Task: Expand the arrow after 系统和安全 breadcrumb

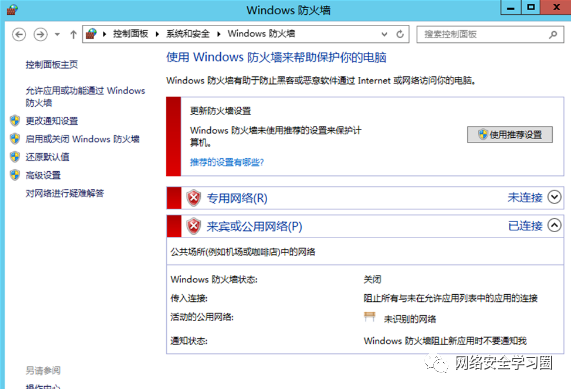Action: tap(218, 34)
